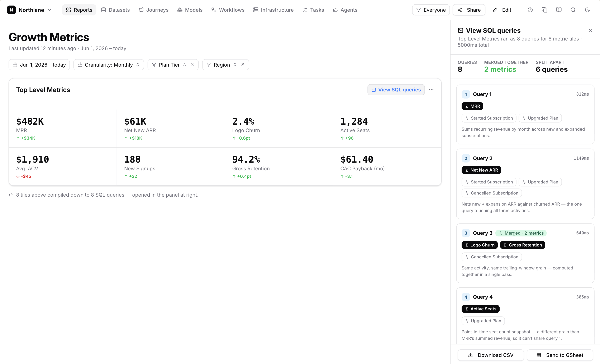Click Upgraded Plan chip in Query 2
Viewport: 600px width, 364px height.
(x=540, y=182)
